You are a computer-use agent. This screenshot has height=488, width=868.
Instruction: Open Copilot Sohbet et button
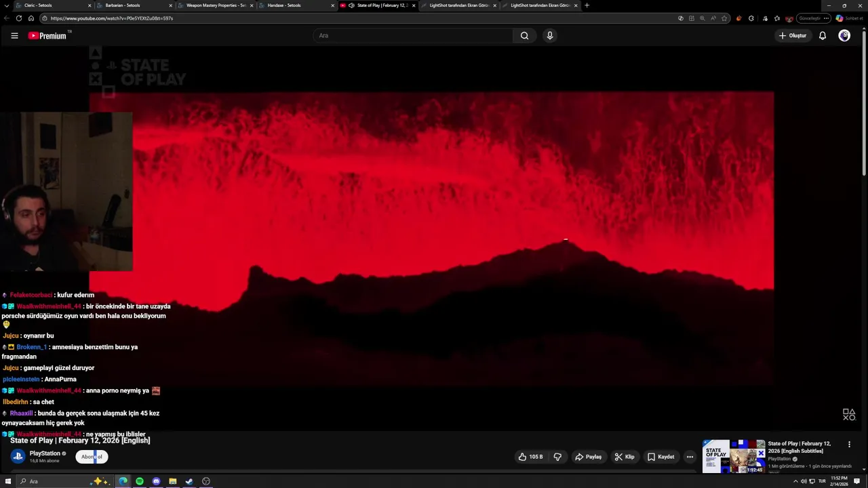click(x=849, y=18)
